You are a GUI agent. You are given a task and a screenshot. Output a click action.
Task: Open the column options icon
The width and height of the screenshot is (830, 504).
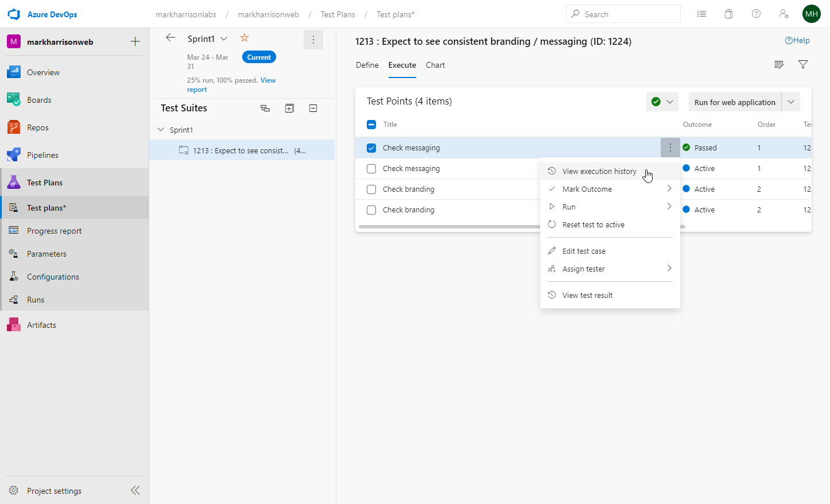tap(779, 65)
